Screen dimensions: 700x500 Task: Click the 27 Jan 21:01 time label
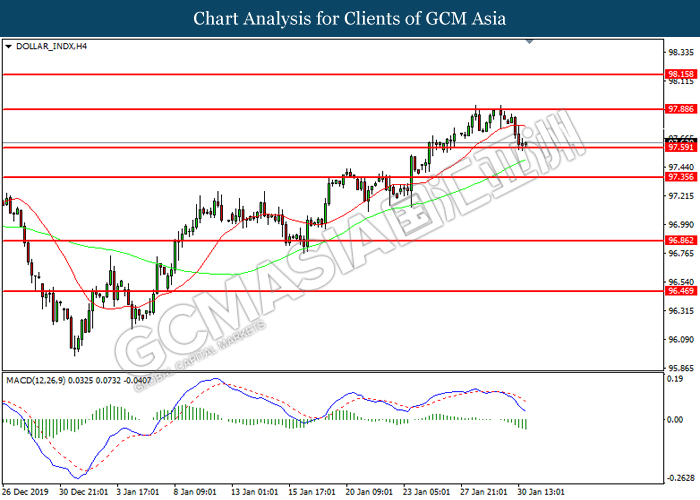483,492
